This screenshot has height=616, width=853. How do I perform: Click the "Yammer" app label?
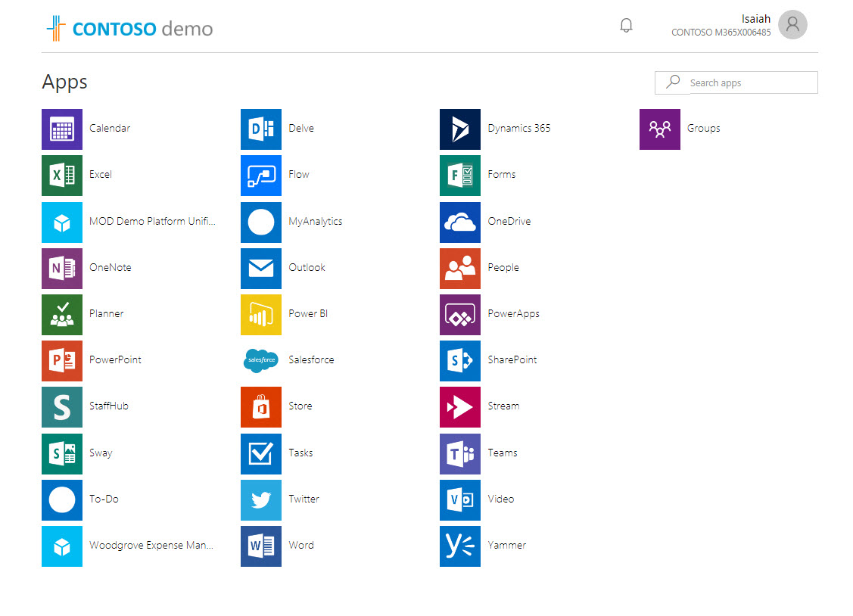[507, 546]
